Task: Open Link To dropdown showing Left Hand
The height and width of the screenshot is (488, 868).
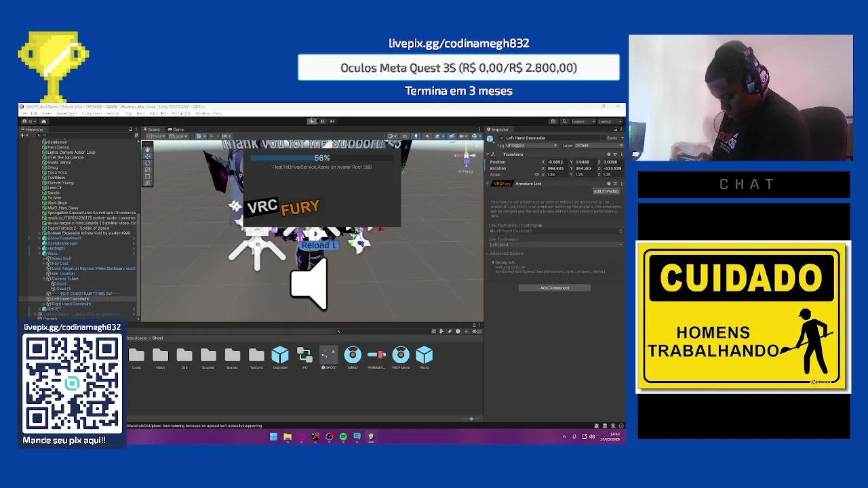Action: pos(555,245)
